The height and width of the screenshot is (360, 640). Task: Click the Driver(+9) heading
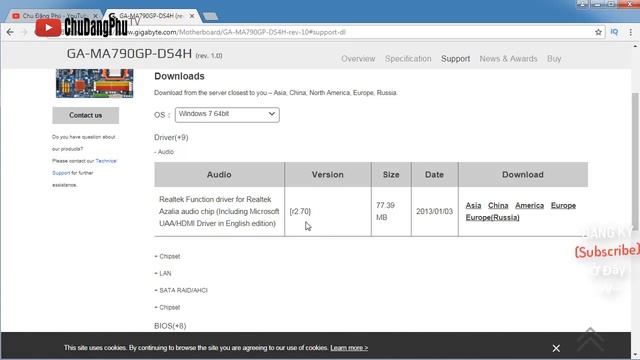coord(171,138)
